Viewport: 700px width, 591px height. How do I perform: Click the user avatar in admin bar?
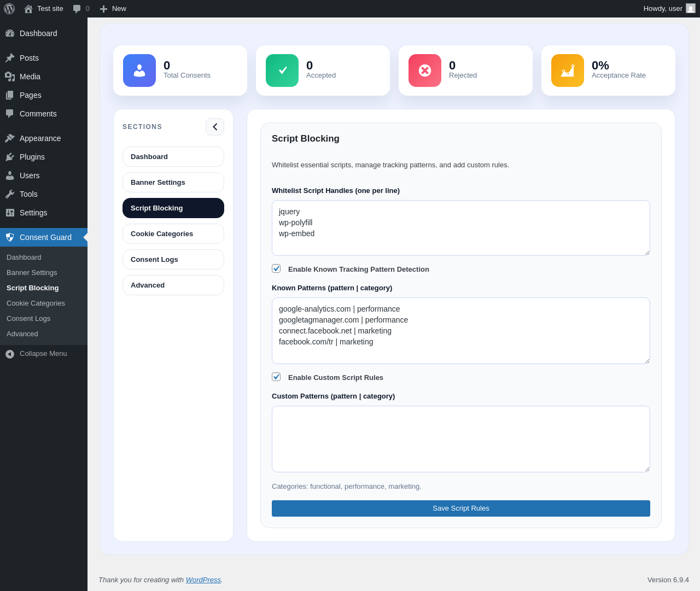coord(691,9)
